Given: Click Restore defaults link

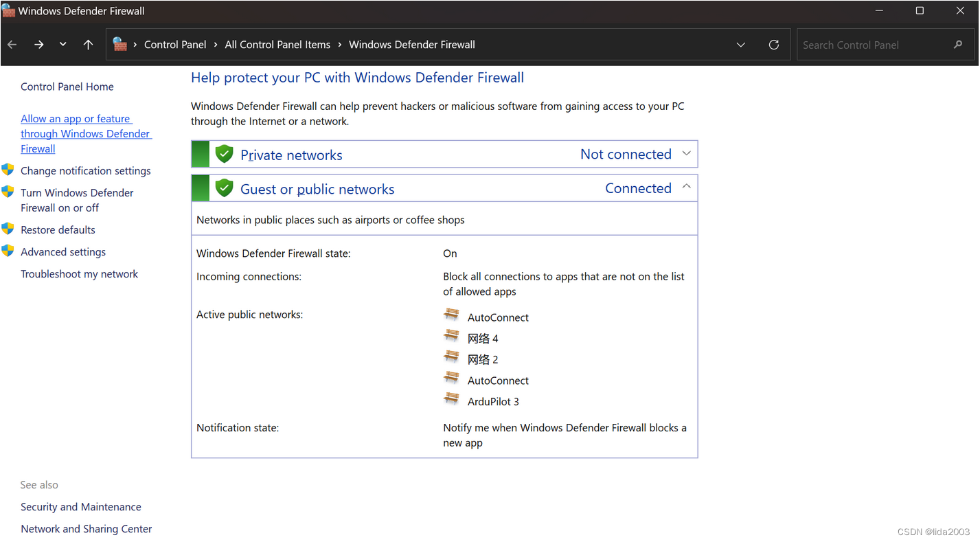Looking at the screenshot, I should 58,230.
